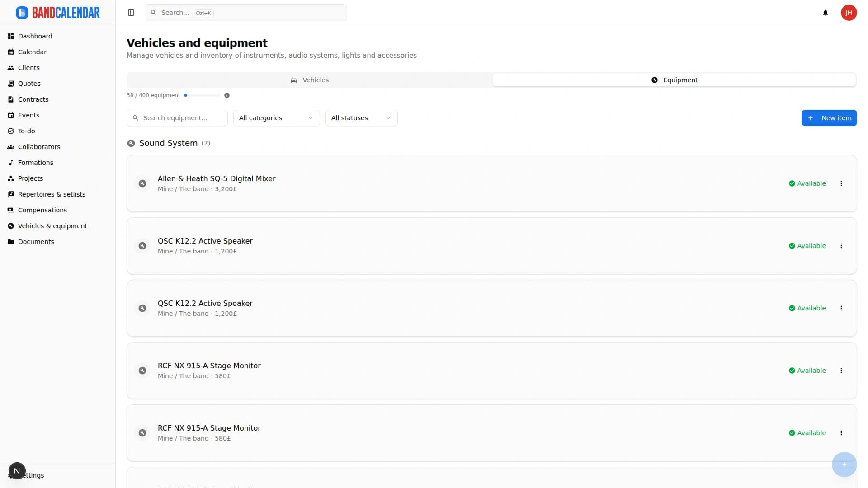Open the notifications bell
Viewport: 868px width, 488px height.
point(826,13)
